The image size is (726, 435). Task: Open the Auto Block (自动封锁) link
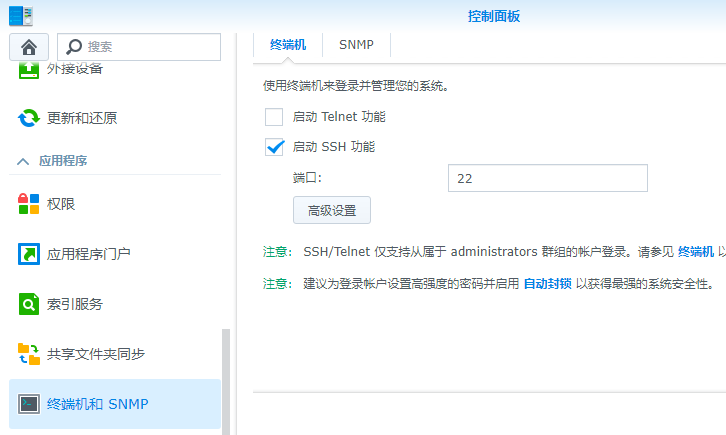pyautogui.click(x=547, y=284)
